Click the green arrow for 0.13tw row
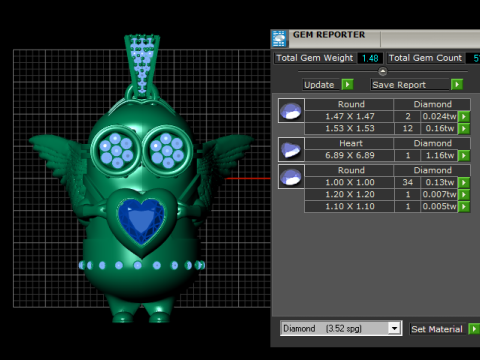Screen dimensions: 480x360 (464, 182)
